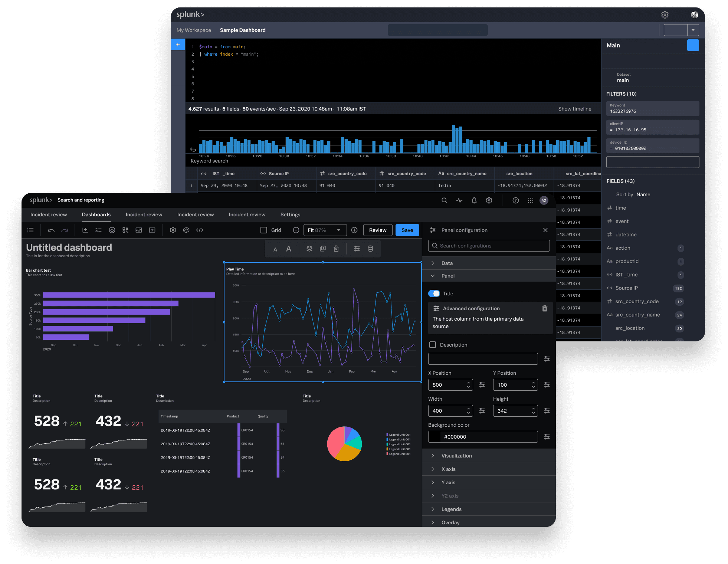Image resolution: width=728 pixels, height=564 pixels.
Task: Open the help question mark icon
Action: coord(516,200)
